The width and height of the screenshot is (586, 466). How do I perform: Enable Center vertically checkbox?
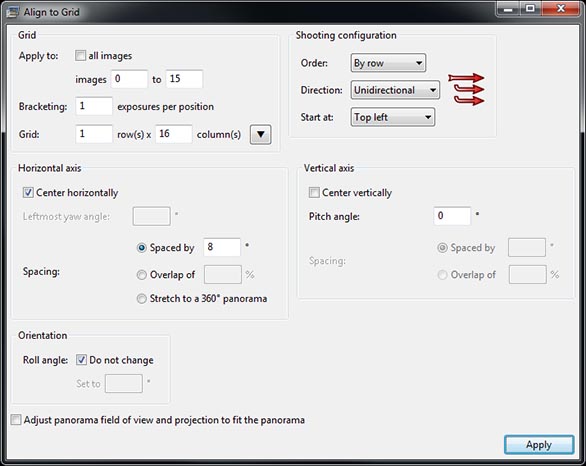pyautogui.click(x=314, y=192)
